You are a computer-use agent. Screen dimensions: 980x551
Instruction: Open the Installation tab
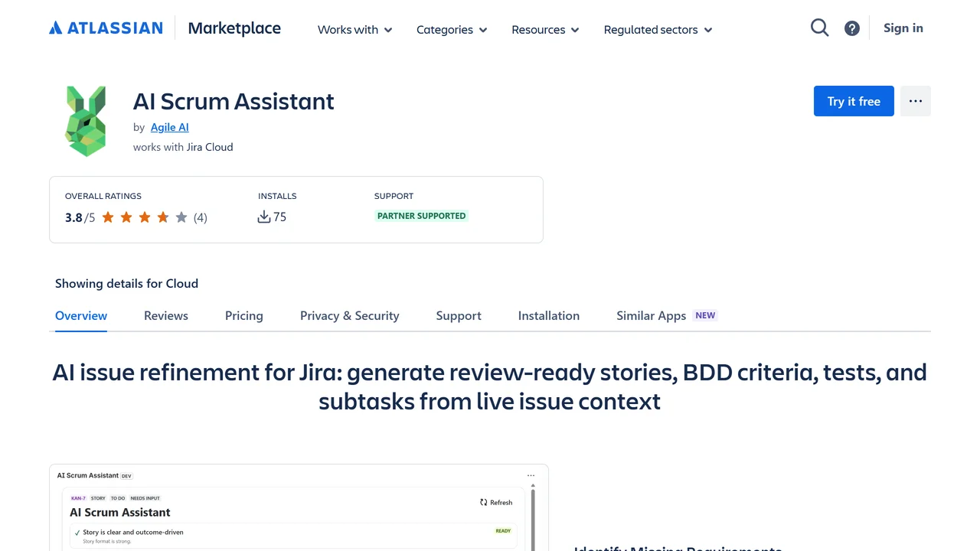coord(549,315)
